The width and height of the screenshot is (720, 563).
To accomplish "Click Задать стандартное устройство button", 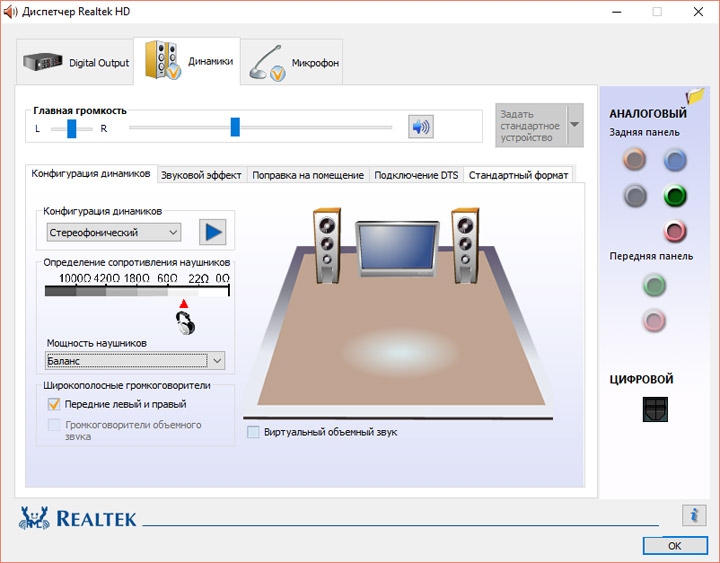I will pyautogui.click(x=531, y=125).
